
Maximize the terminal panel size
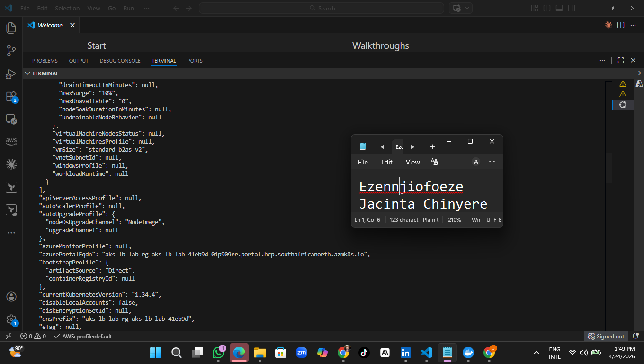point(621,61)
